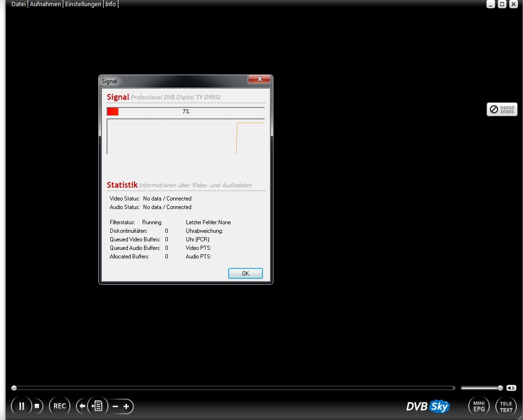Click the playback seek bar handle
The height and width of the screenshot is (420, 523).
click(14, 388)
